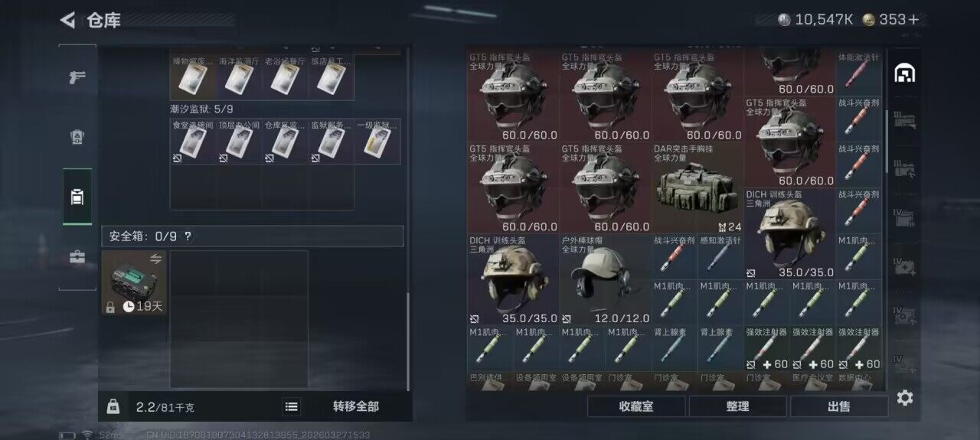980x440 pixels.
Task: Open the weapons tab with the pistol icon
Action: (77, 77)
